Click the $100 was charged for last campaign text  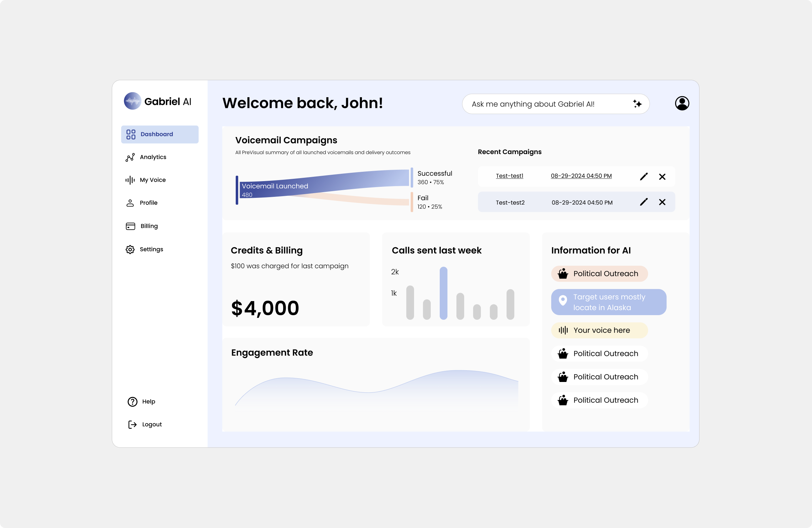coord(289,266)
